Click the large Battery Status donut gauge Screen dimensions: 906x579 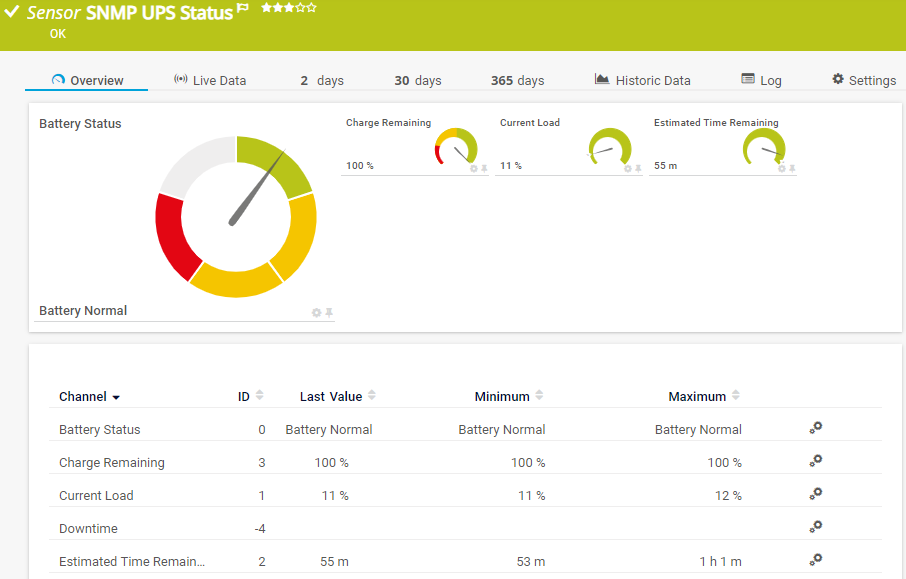coord(236,216)
